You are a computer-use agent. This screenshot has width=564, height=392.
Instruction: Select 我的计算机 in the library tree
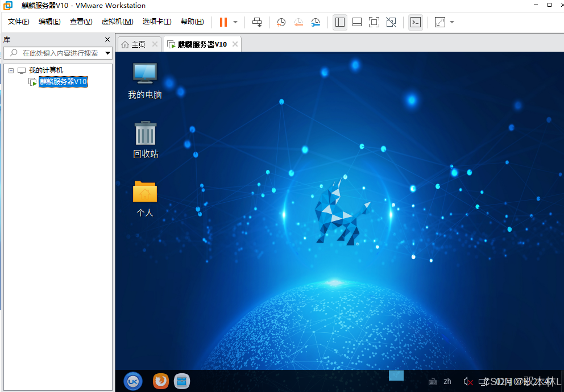(x=45, y=70)
